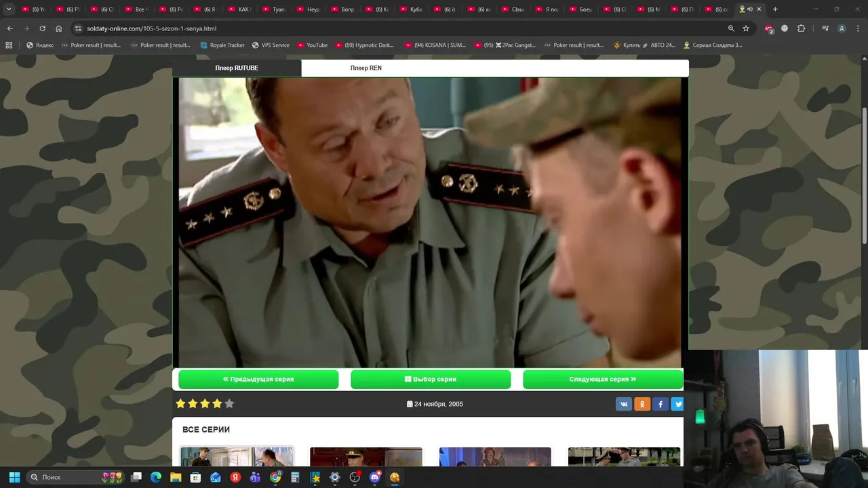
Task: Open the KOSANA | SUM bookmark
Action: (x=435, y=45)
